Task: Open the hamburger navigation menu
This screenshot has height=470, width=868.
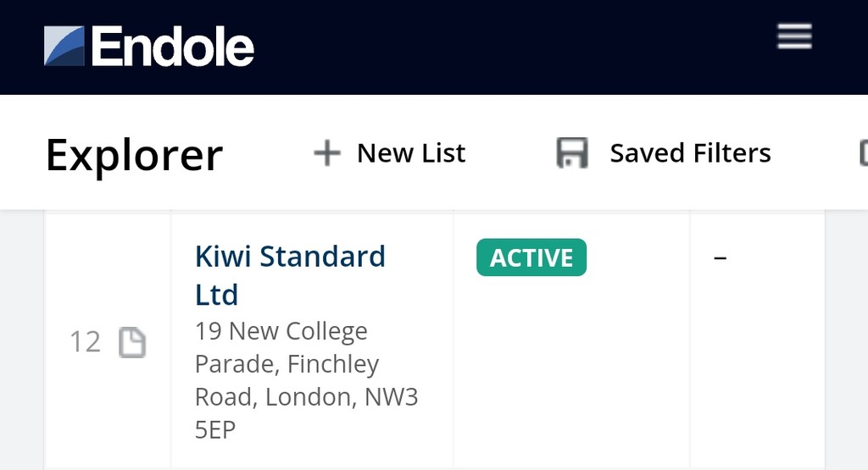Action: tap(794, 36)
